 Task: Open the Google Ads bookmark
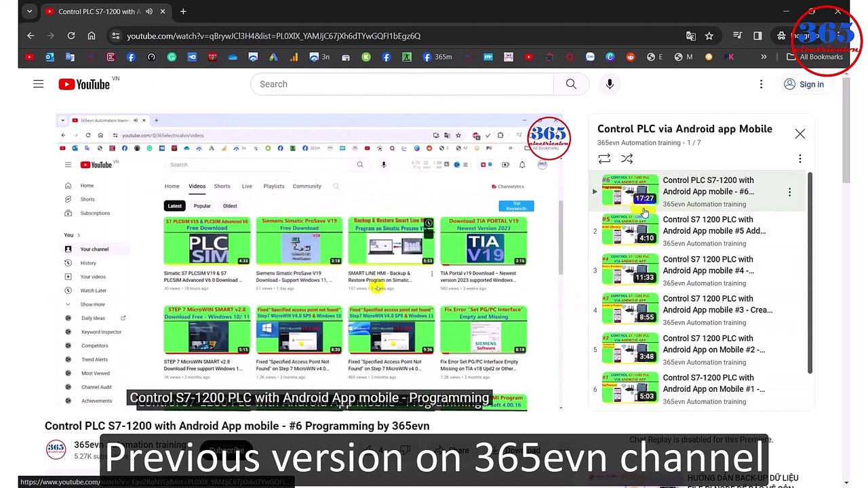click(x=273, y=57)
